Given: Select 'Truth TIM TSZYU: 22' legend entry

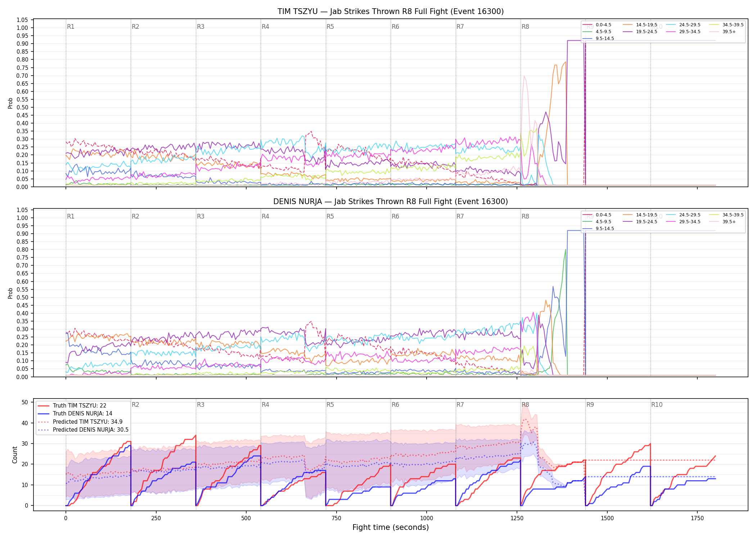Looking at the screenshot, I should [72, 406].
